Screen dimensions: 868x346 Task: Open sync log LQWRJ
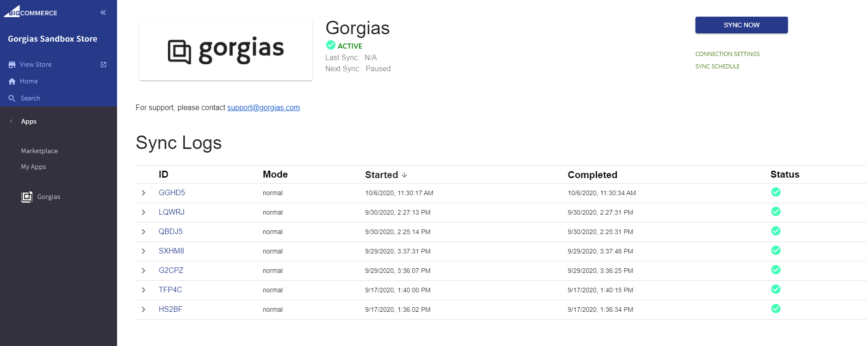tap(171, 212)
